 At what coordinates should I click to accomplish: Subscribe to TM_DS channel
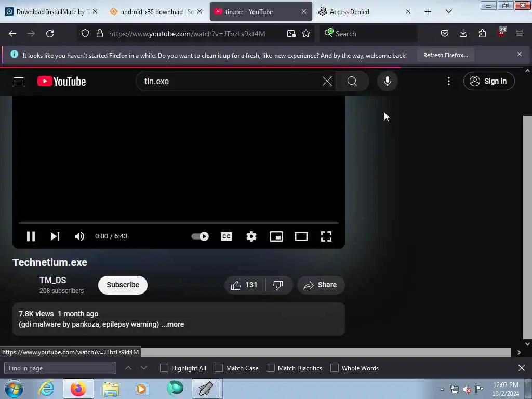(123, 285)
